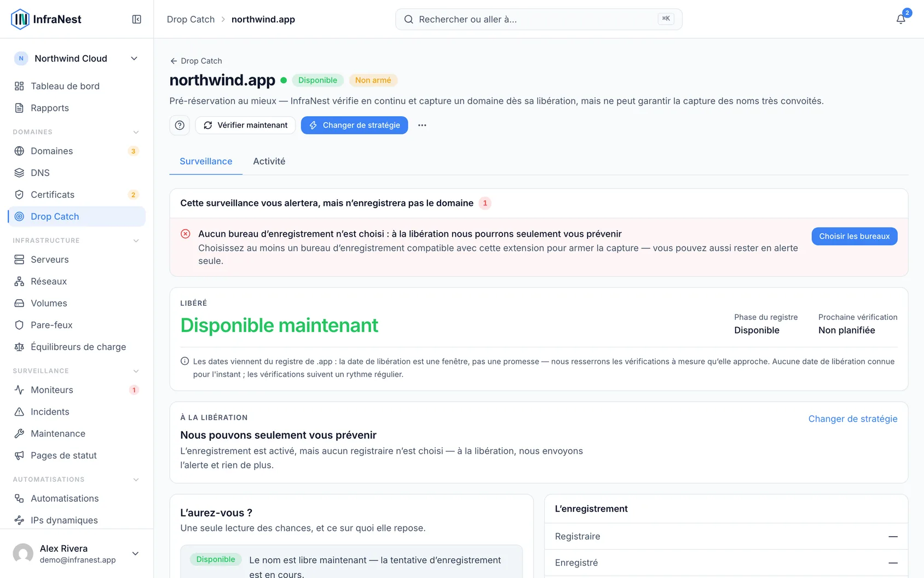924x578 pixels.
Task: Click the Registraire row in L'enregistrement
Action: coord(726,536)
